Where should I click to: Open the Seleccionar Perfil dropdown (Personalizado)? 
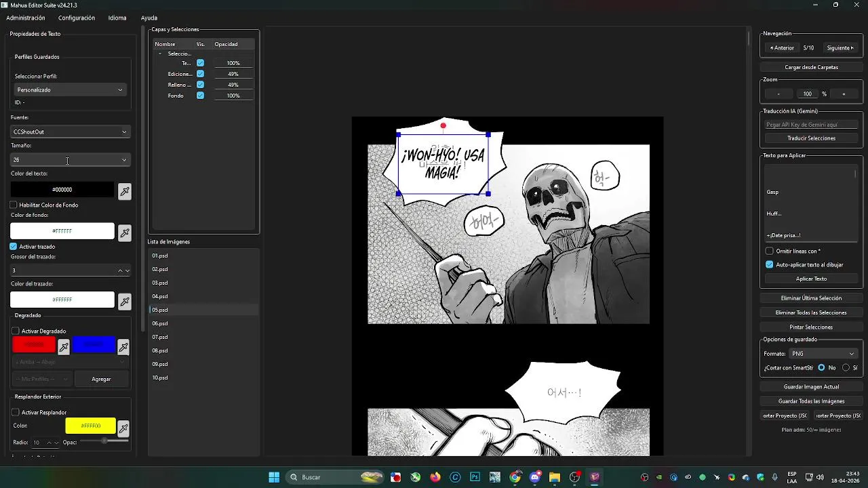[x=70, y=89]
